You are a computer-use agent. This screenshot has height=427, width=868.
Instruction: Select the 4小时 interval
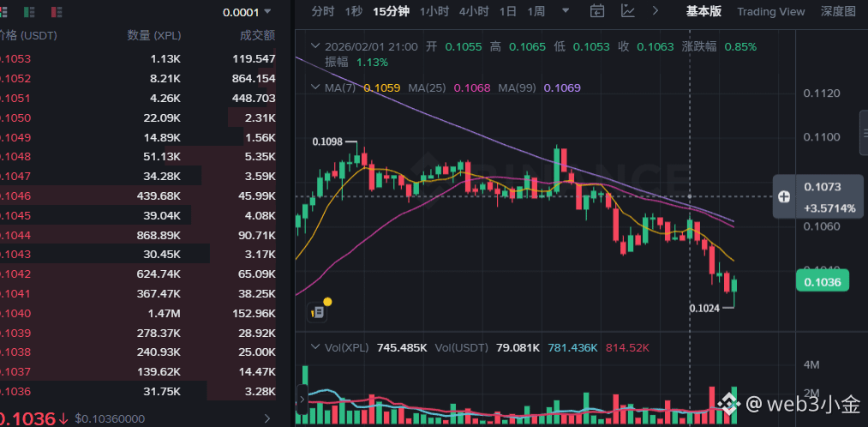(473, 11)
